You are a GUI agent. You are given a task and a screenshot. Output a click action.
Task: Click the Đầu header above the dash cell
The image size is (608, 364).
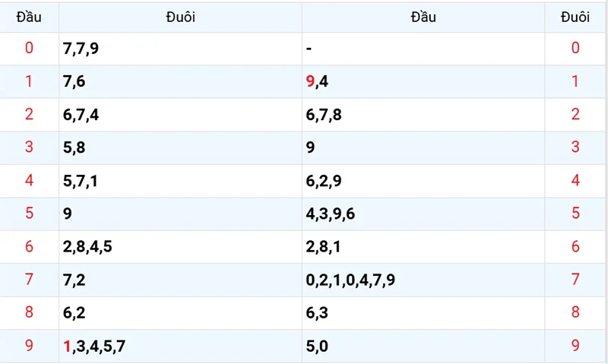[423, 17]
